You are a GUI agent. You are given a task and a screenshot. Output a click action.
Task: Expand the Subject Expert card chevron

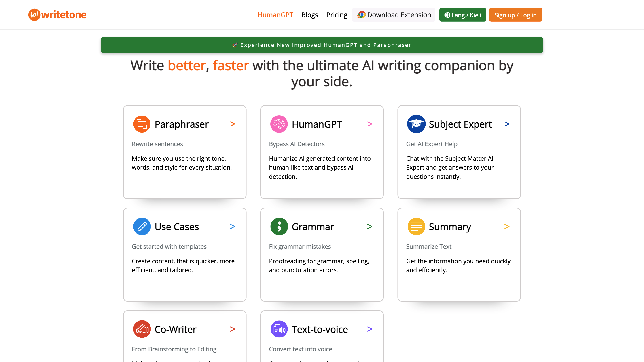[507, 124]
